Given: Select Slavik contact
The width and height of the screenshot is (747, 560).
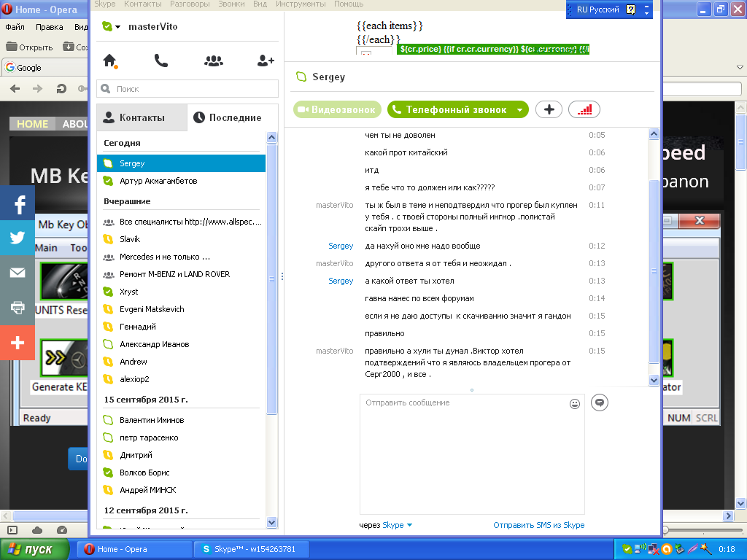Looking at the screenshot, I should coord(181,239).
